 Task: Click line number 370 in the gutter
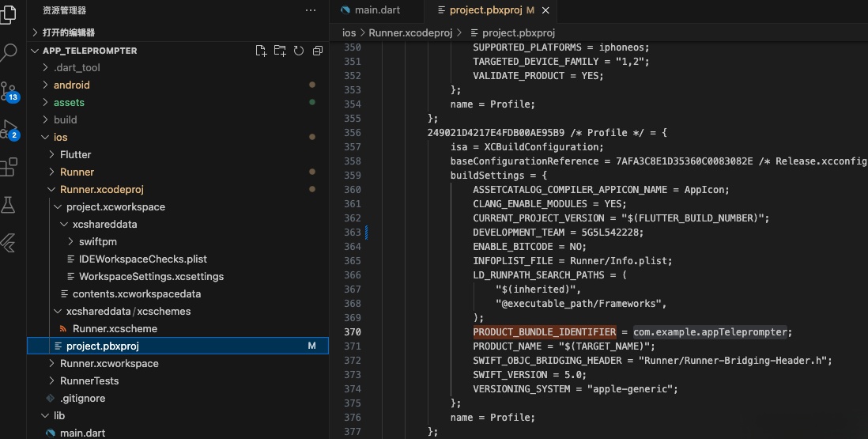pos(352,332)
